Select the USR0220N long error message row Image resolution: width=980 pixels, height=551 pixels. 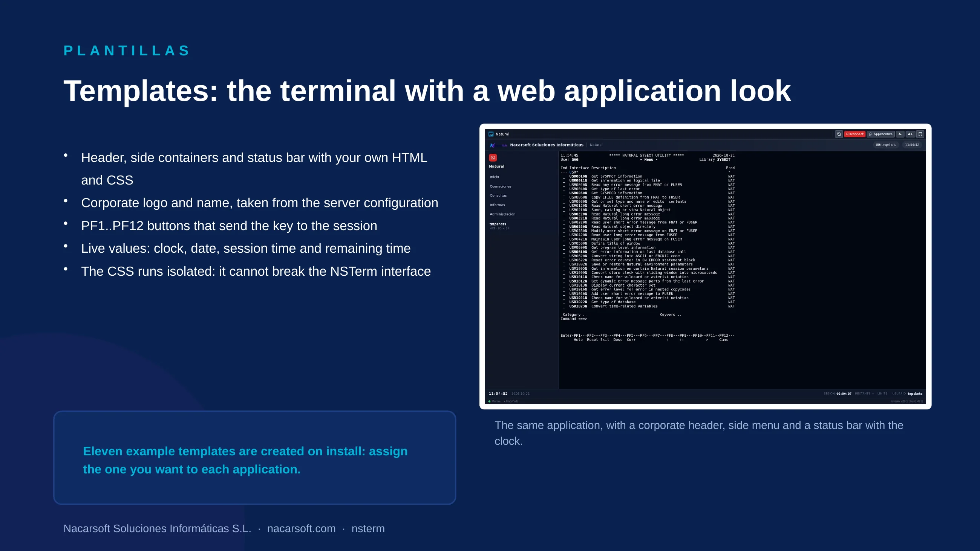click(x=649, y=214)
